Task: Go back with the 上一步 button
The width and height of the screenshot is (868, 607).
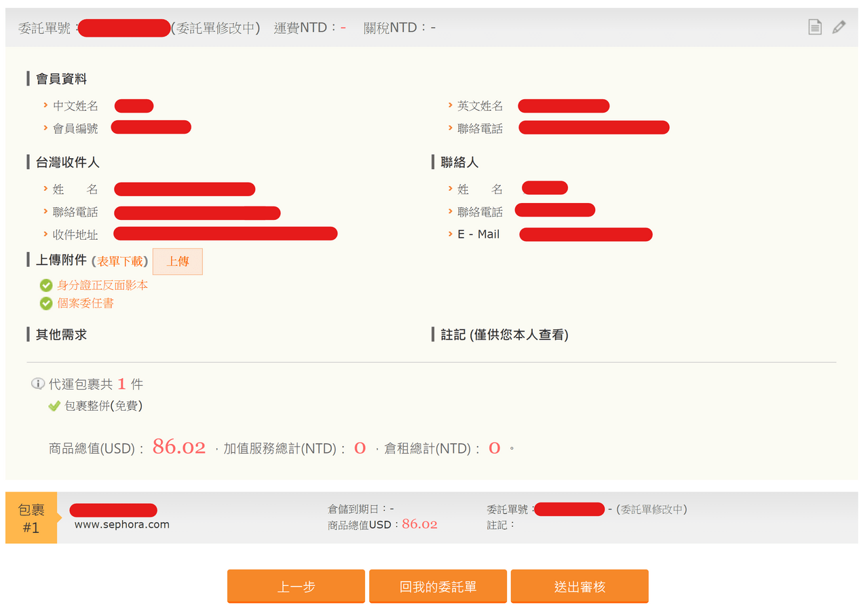Action: point(296,586)
